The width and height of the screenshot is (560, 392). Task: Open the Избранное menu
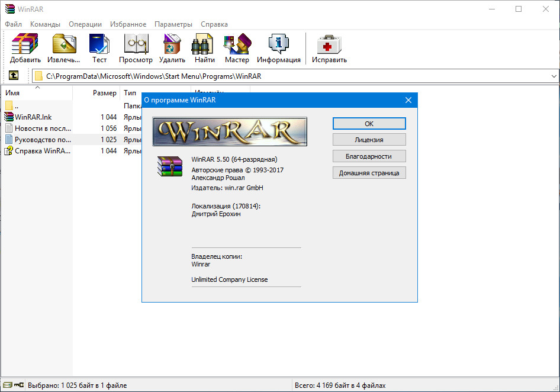(128, 24)
